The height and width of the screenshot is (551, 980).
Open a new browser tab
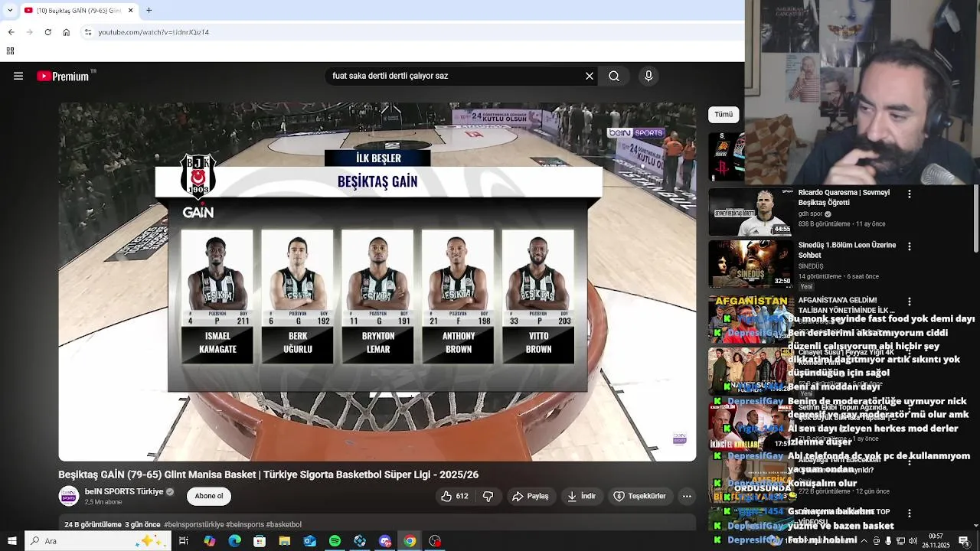pyautogui.click(x=149, y=10)
